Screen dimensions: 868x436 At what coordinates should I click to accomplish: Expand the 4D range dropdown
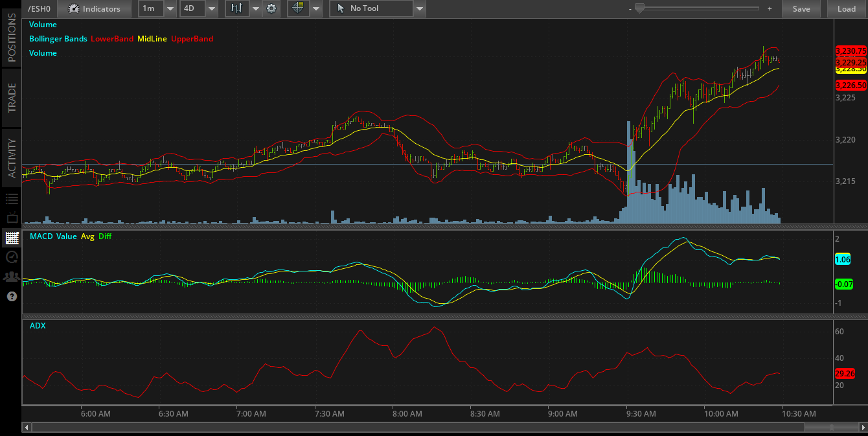coord(212,8)
